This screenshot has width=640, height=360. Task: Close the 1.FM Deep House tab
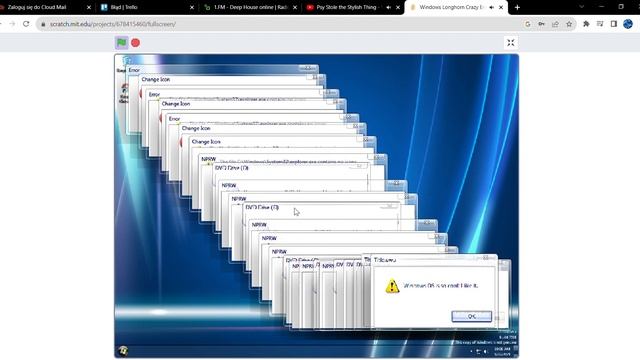coord(295,7)
